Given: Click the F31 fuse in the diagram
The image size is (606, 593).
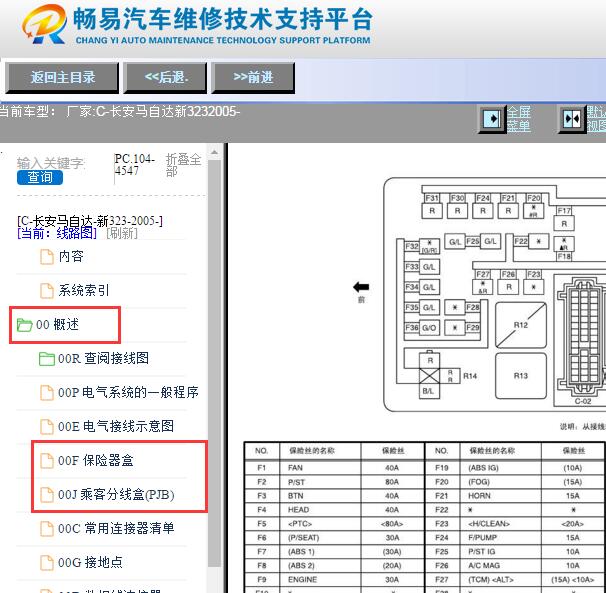Looking at the screenshot, I should coord(432,206).
